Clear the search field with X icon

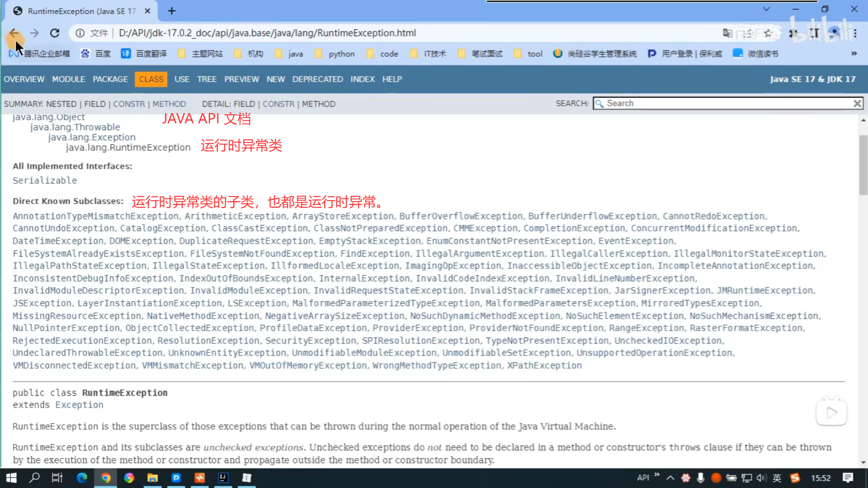pyautogui.click(x=857, y=103)
